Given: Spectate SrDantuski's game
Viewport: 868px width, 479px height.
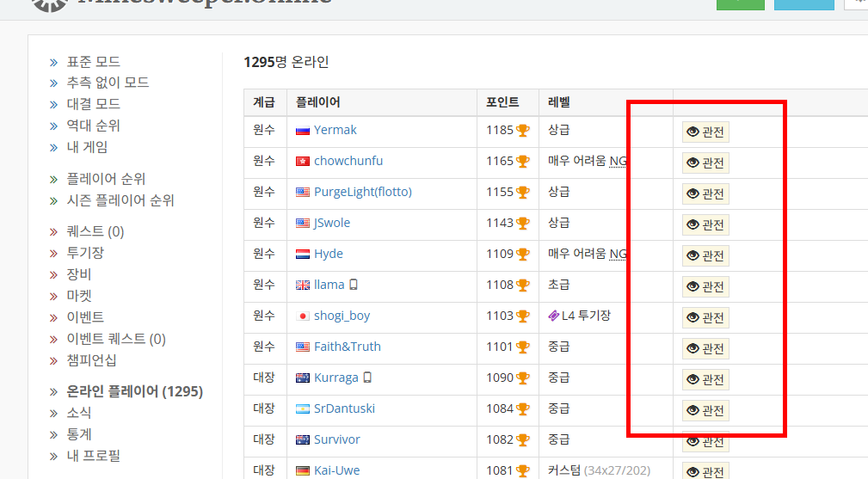Looking at the screenshot, I should coord(705,410).
